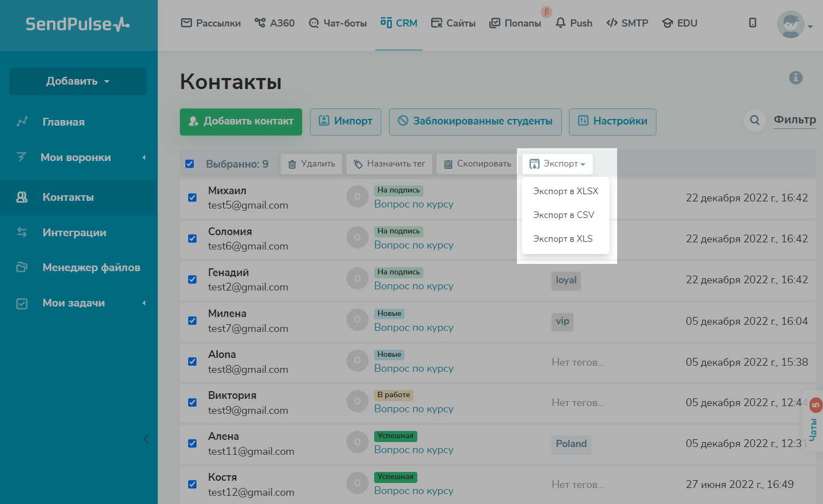Image resolution: width=823 pixels, height=504 pixels.
Task: Open the Настройки button
Action: [x=613, y=122]
